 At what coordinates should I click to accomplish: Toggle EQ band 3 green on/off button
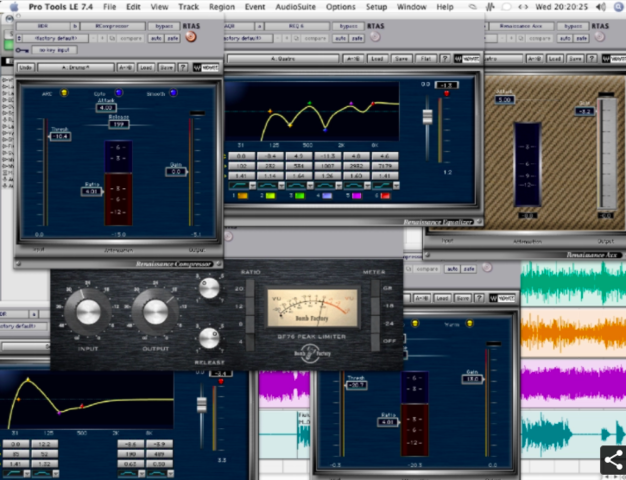pos(299,196)
